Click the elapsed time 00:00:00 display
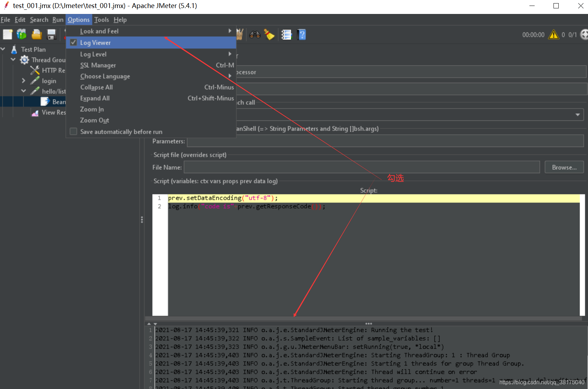Viewport: 588px width, 389px height. click(533, 35)
